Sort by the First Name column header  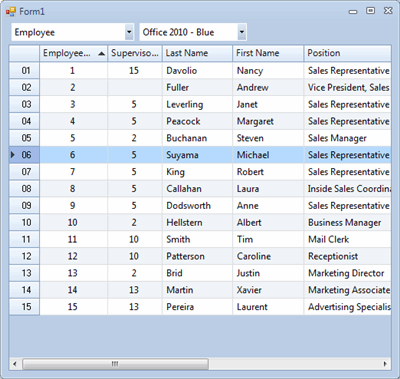click(268, 53)
